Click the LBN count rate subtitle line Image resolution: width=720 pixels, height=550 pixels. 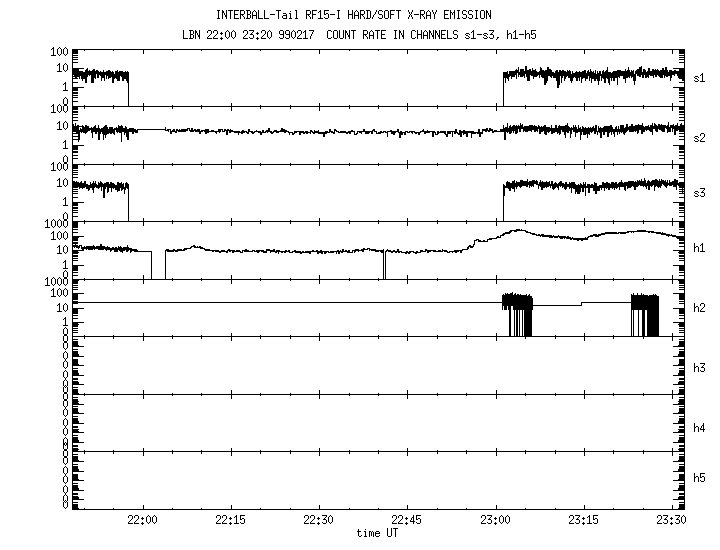click(x=360, y=34)
